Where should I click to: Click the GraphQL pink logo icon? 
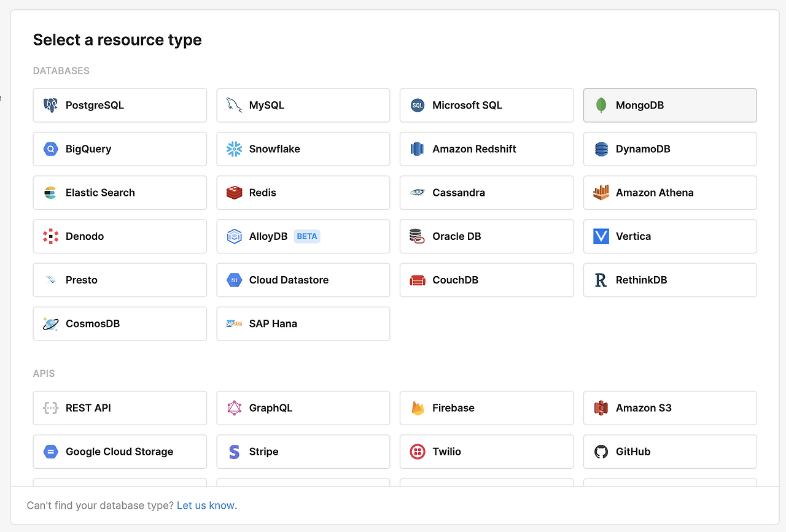coord(234,408)
